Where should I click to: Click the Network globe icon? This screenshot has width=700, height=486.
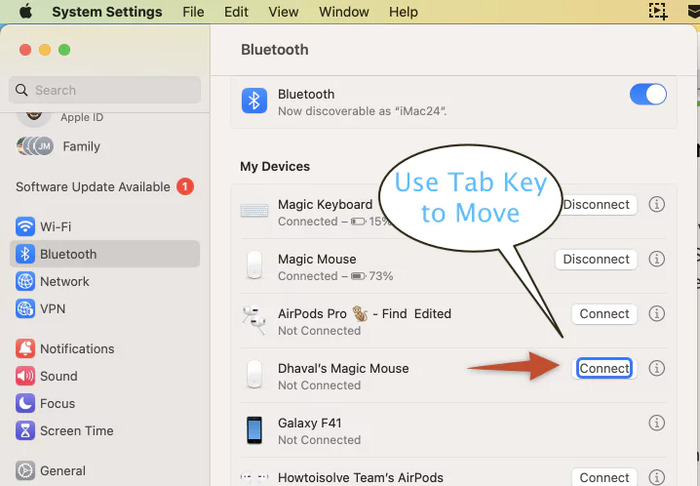(x=25, y=281)
